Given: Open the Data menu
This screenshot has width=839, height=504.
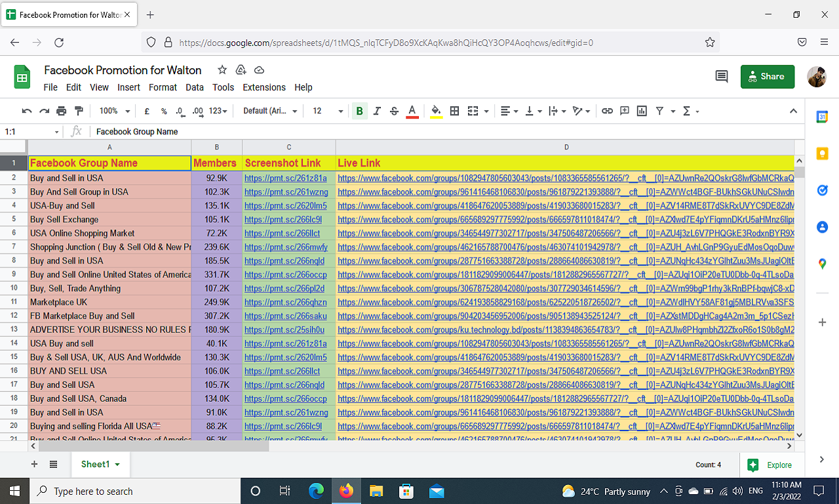Looking at the screenshot, I should tap(195, 87).
